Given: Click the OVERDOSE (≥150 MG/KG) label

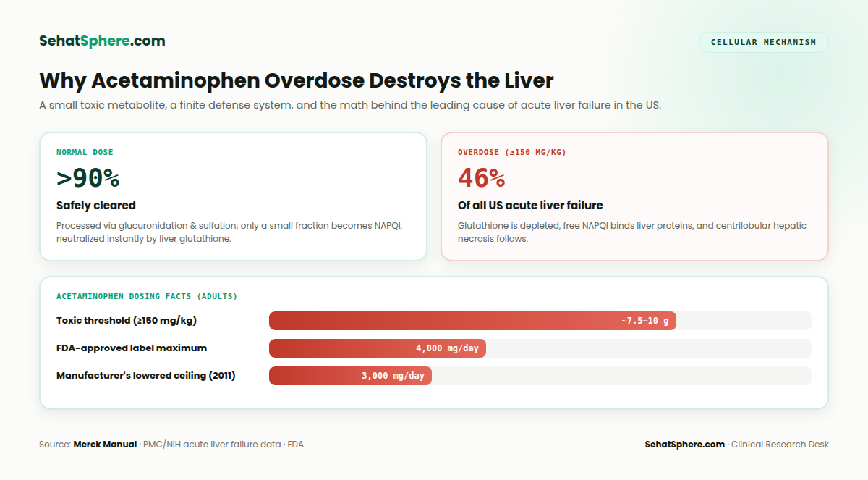Looking at the screenshot, I should (x=512, y=153).
